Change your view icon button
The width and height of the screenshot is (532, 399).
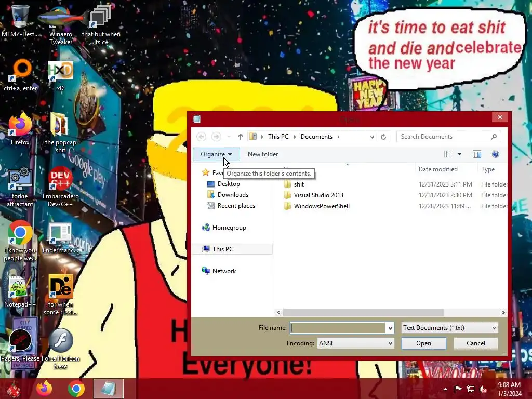pos(448,154)
